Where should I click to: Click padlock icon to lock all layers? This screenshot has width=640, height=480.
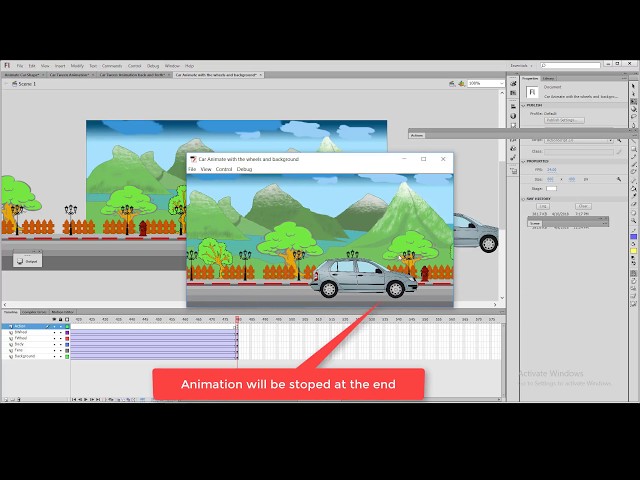coord(61,319)
